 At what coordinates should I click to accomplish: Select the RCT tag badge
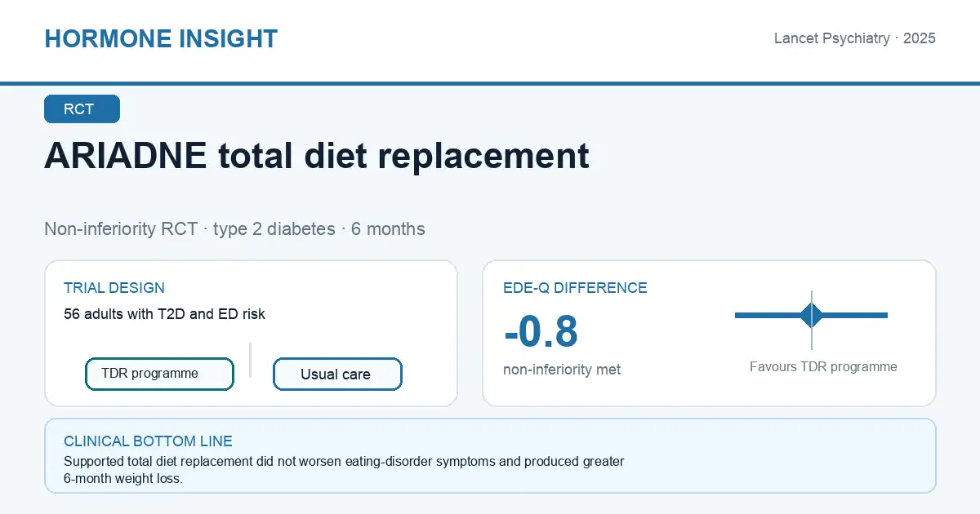click(x=82, y=109)
